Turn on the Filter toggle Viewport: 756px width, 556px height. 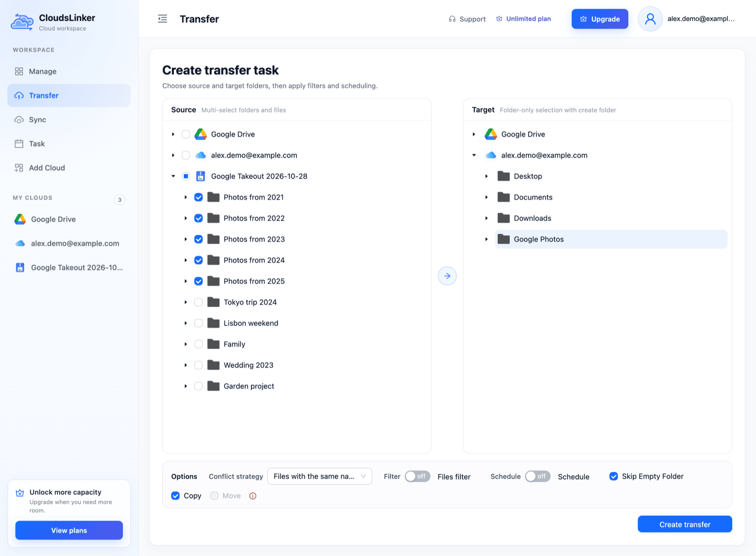click(417, 476)
